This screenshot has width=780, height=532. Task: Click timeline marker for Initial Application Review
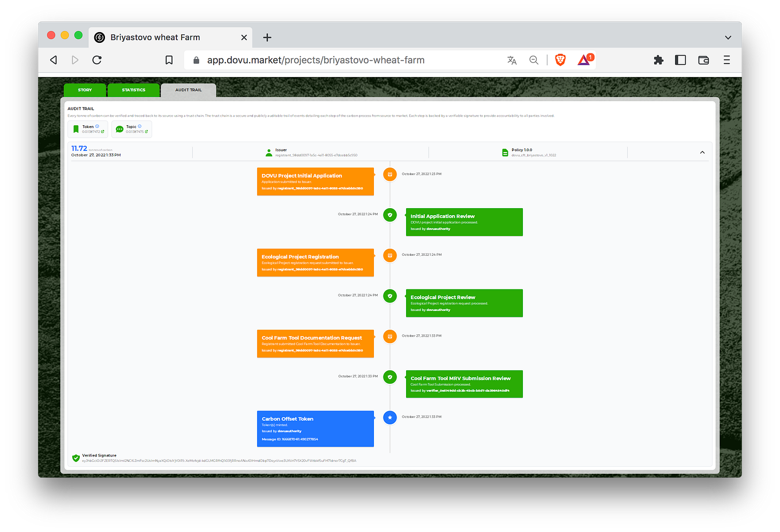390,215
